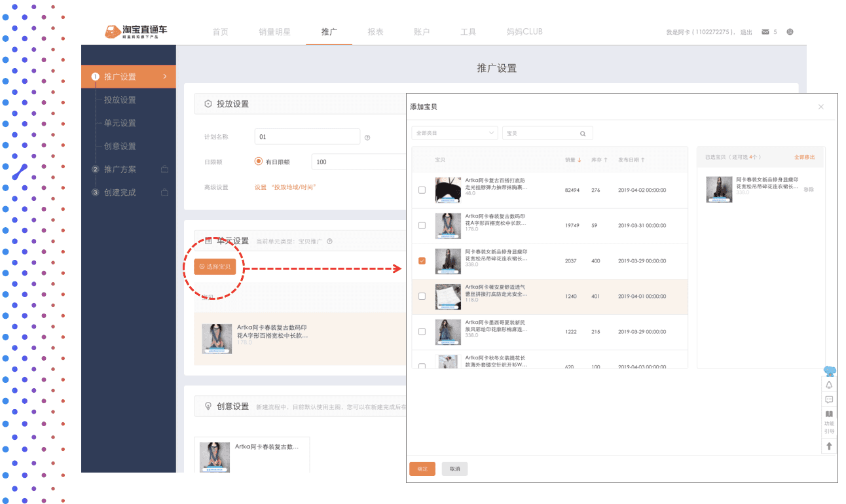Open the 全部类目 category dropdown
The height and width of the screenshot is (504, 846).
click(x=454, y=134)
